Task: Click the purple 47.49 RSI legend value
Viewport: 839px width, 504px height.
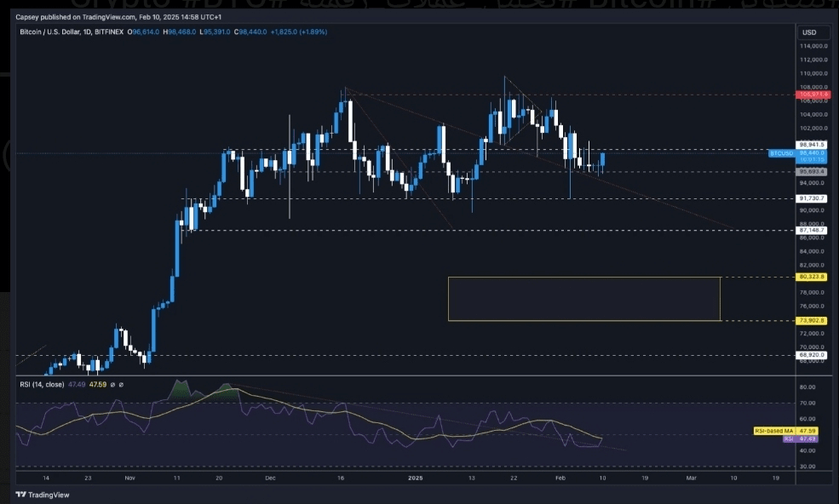Action: pos(77,385)
